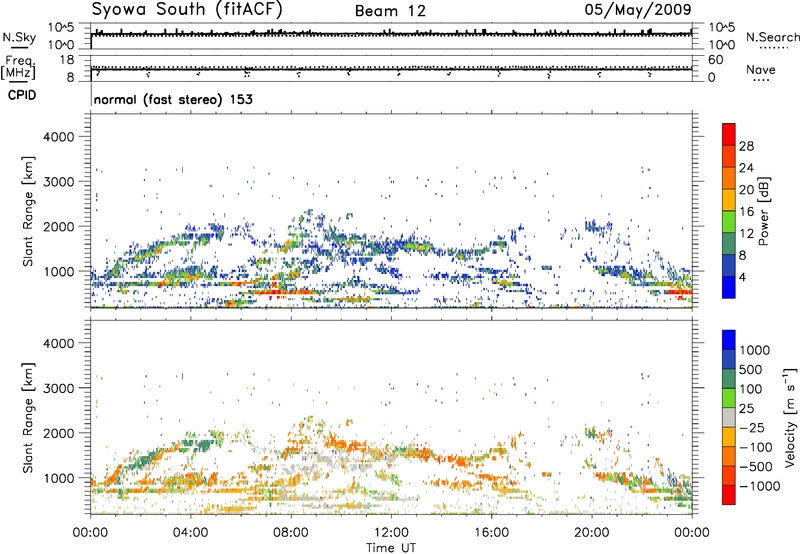
Task: Click '2000' tick of the velocity panel
Action: pyautogui.click(x=58, y=433)
